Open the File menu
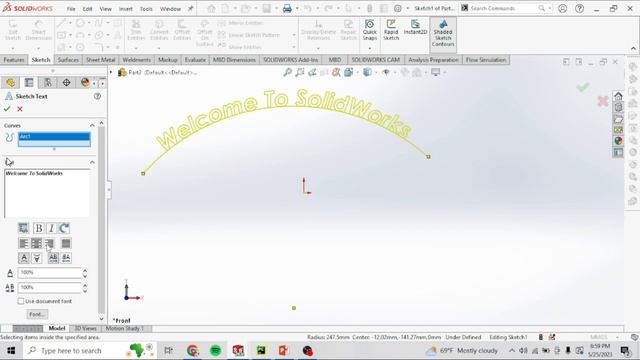This screenshot has width=640, height=360. [x=71, y=9]
